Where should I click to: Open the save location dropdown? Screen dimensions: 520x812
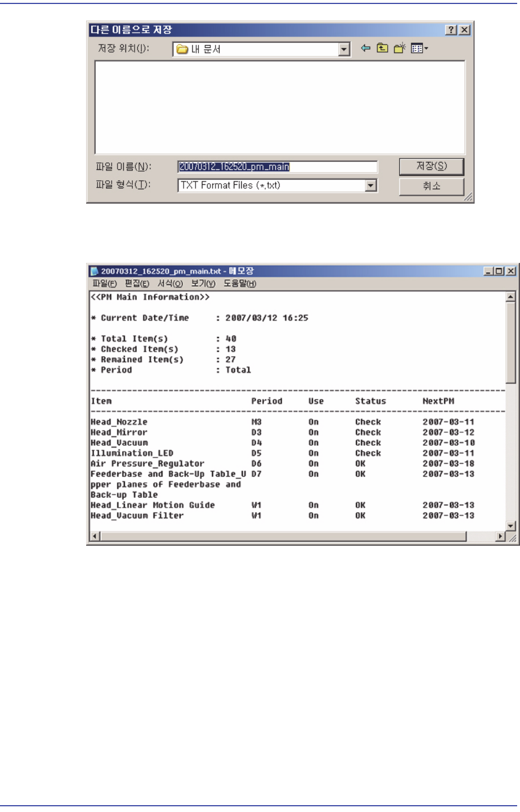pyautogui.click(x=344, y=50)
